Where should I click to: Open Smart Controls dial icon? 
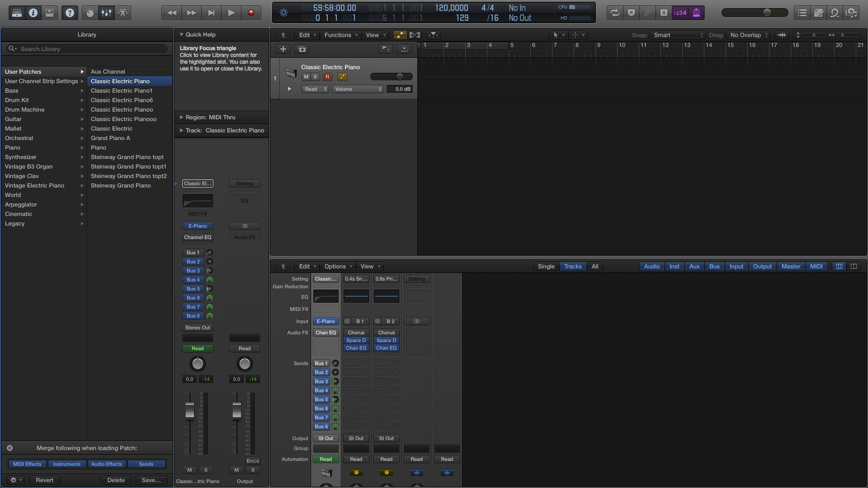coord(90,13)
